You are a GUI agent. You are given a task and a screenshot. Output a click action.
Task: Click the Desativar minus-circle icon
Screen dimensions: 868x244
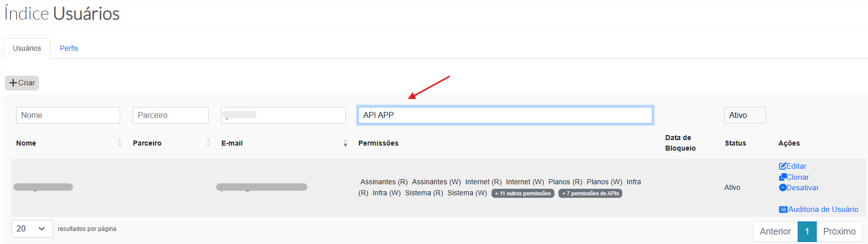coord(783,188)
